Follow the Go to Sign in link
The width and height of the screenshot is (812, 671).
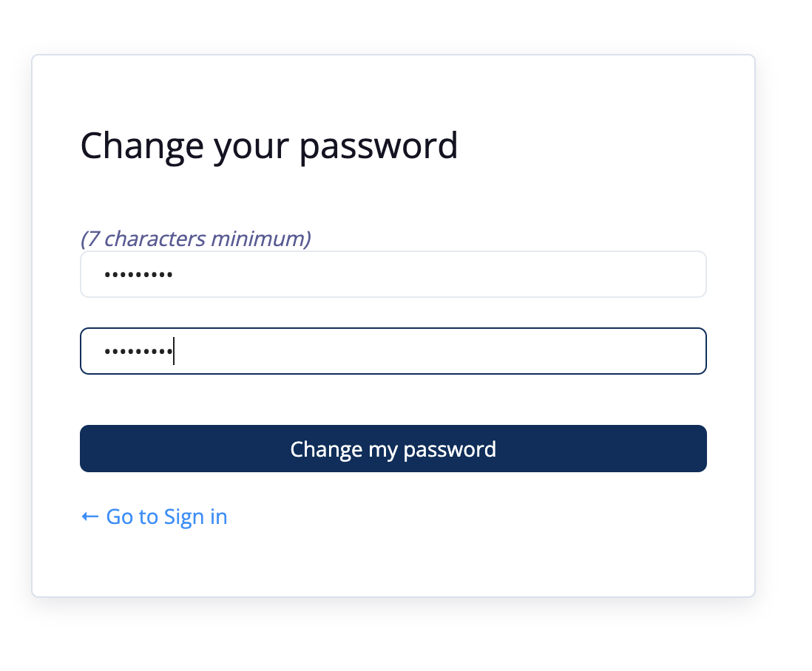155,517
